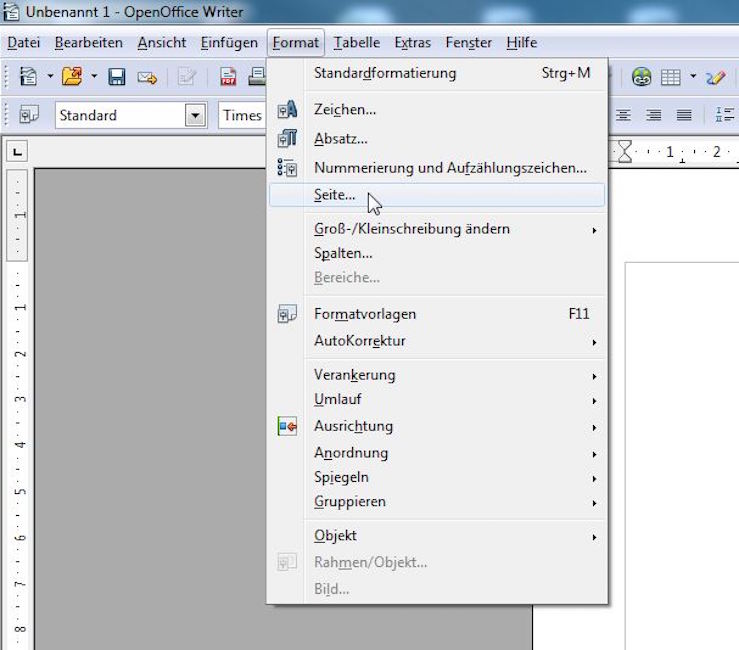Viewport: 739px width, 650px height.
Task: Click the Nummerierung icon in menu
Action: point(287,168)
